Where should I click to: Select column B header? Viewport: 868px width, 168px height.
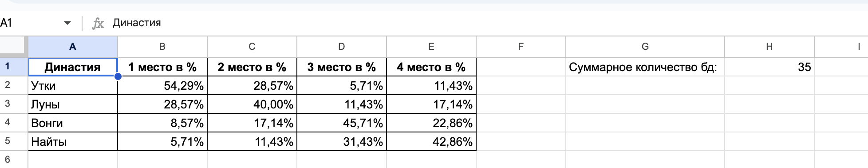162,47
